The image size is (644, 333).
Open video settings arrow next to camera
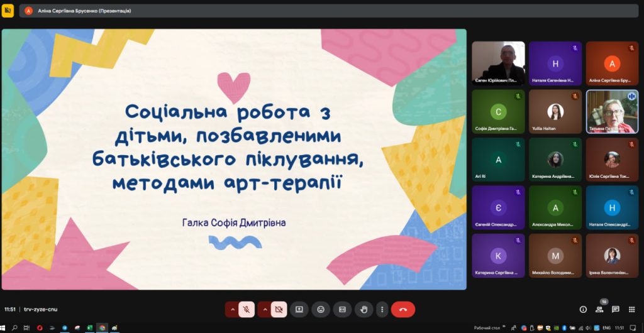tap(264, 309)
